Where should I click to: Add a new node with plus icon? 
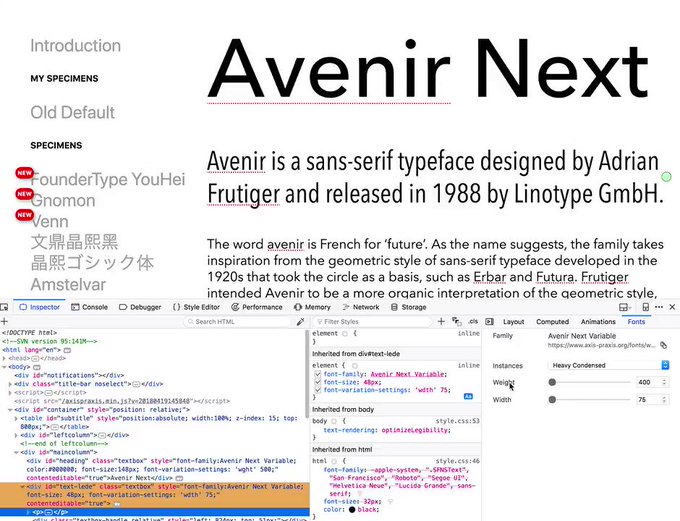coord(4,321)
